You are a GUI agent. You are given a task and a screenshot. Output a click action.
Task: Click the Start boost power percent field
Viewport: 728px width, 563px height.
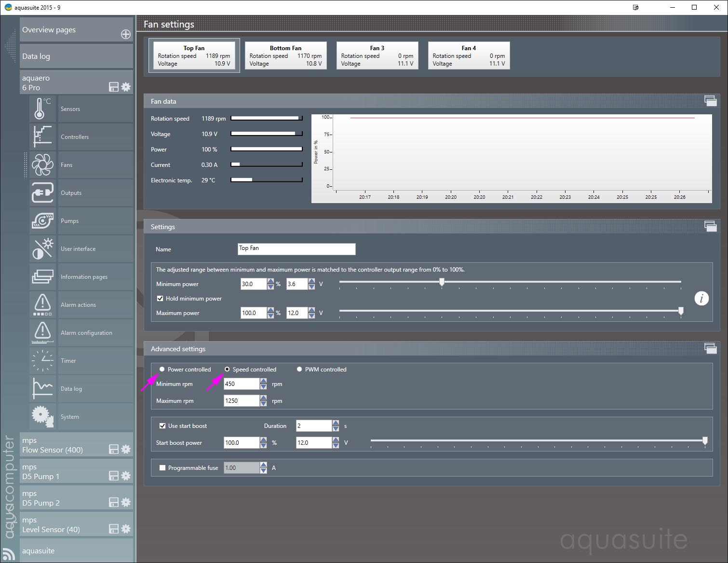pos(242,443)
